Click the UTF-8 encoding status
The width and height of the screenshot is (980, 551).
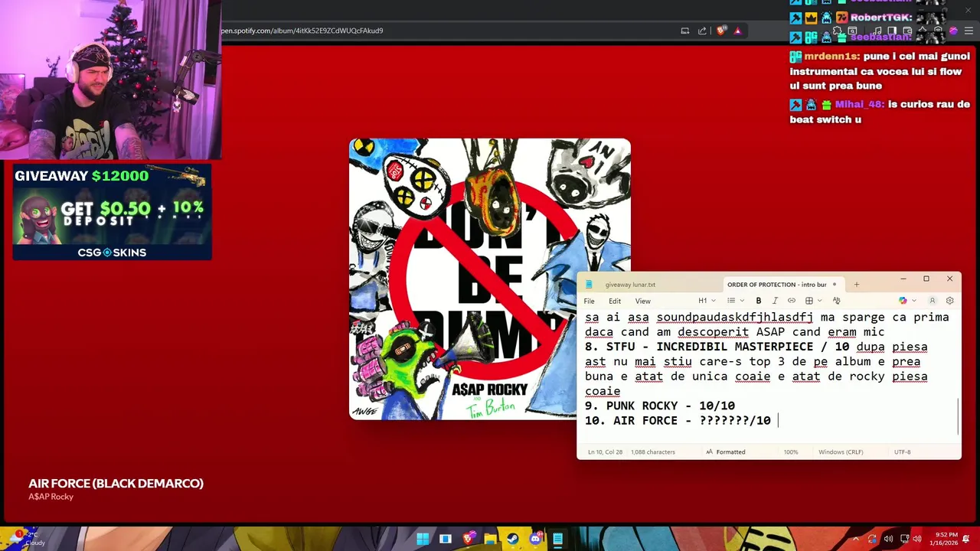pyautogui.click(x=902, y=452)
